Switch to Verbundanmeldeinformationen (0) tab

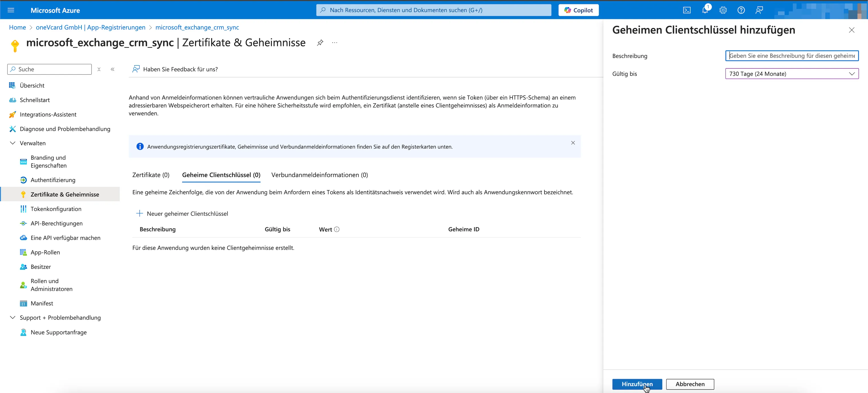pyautogui.click(x=320, y=175)
